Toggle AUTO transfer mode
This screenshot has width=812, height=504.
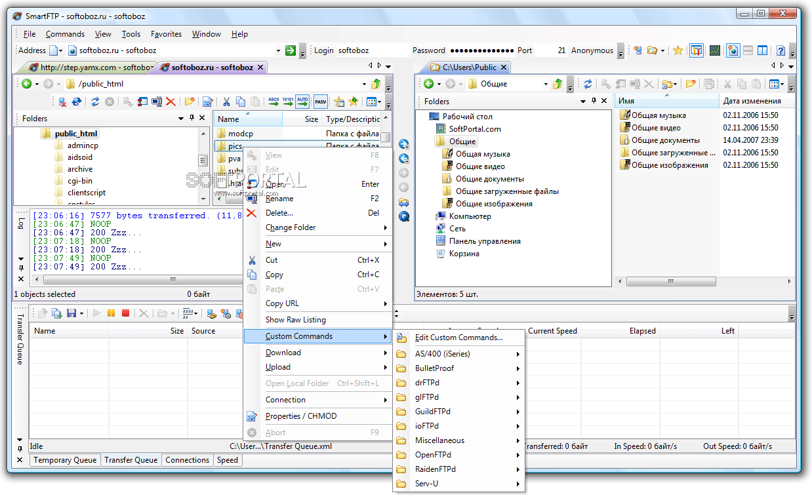coord(302,102)
